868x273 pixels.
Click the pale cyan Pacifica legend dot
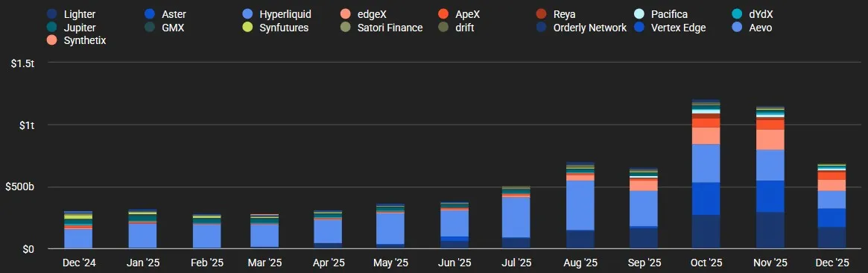[639, 14]
